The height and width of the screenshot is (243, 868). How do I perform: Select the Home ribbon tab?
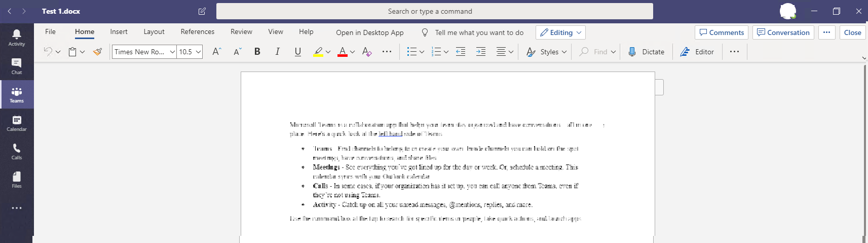pos(85,31)
